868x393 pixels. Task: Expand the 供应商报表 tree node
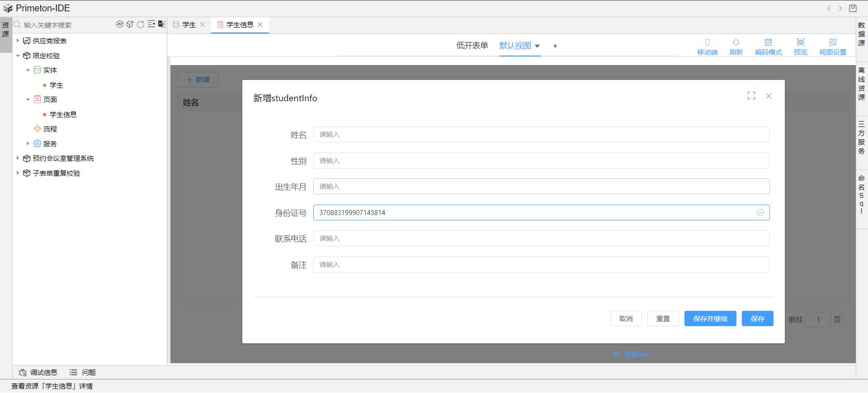click(18, 41)
